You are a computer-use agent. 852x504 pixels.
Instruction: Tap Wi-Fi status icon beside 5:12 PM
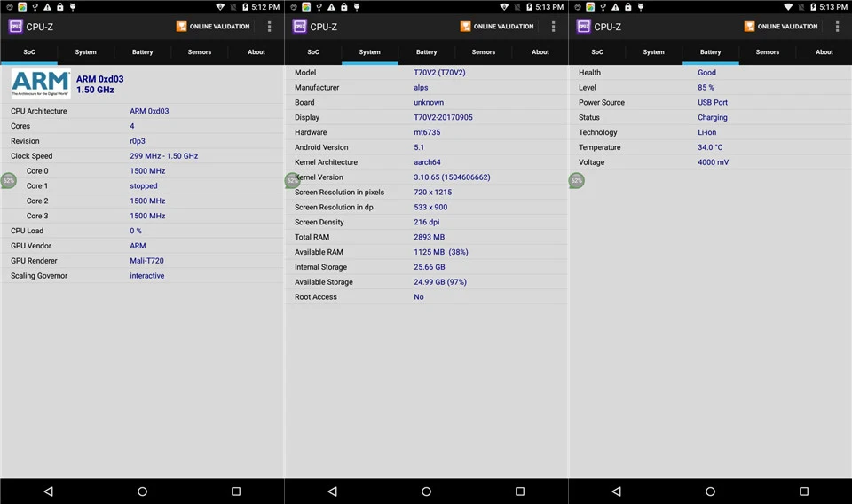[220, 7]
